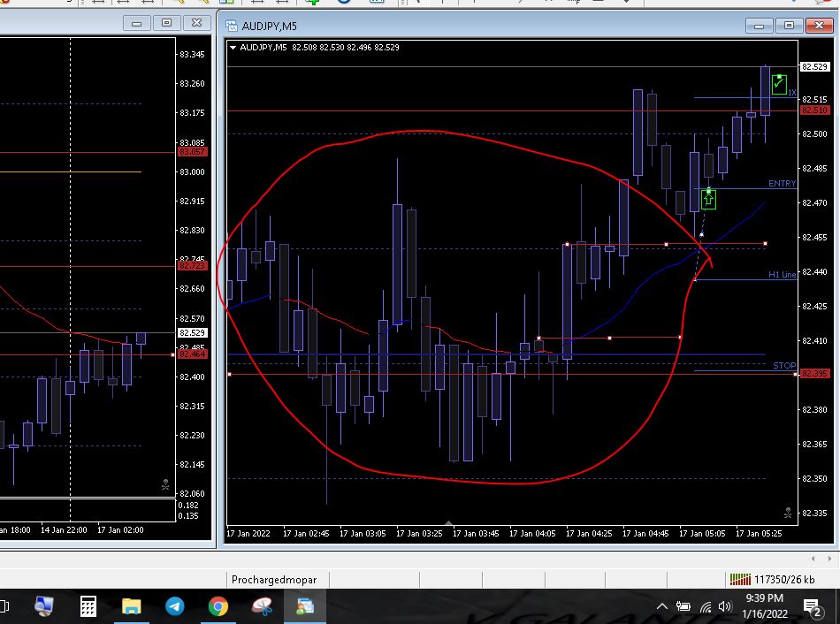Click the left chart tab scroll arrow
Image resolution: width=840 pixels, height=624 pixels.
[813, 559]
